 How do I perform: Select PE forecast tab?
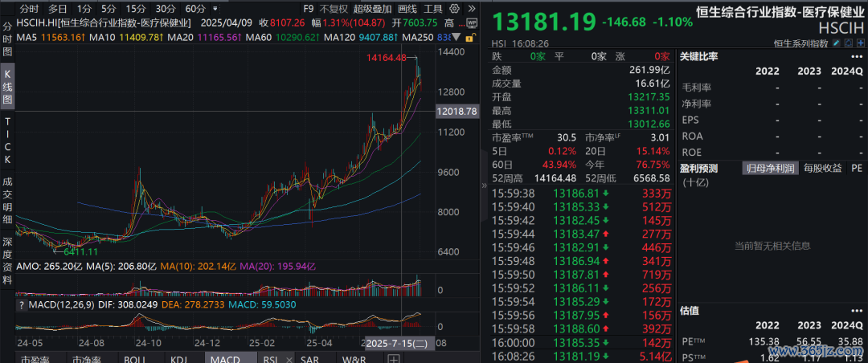pos(857,168)
